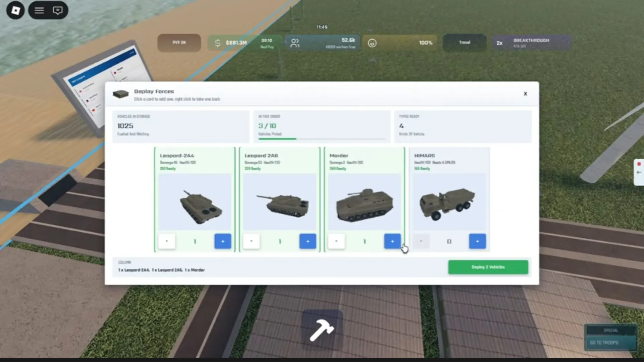
Task: Add one HIMARS with plus button
Action: coord(477,241)
